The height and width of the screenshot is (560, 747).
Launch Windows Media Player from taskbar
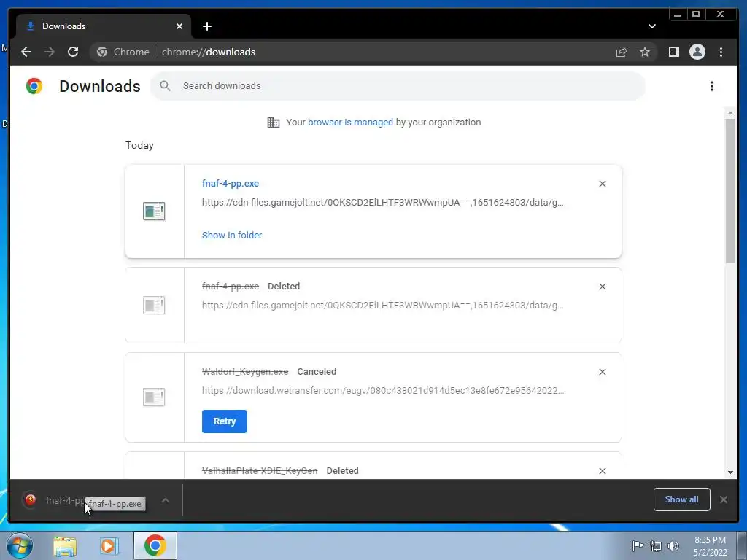pos(109,545)
